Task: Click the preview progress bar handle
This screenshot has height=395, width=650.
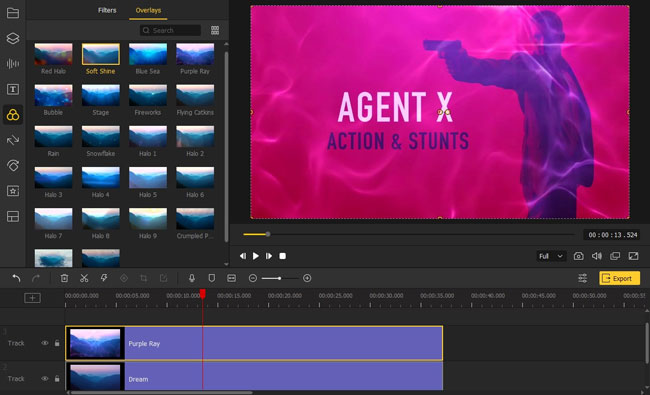Action: (268, 234)
